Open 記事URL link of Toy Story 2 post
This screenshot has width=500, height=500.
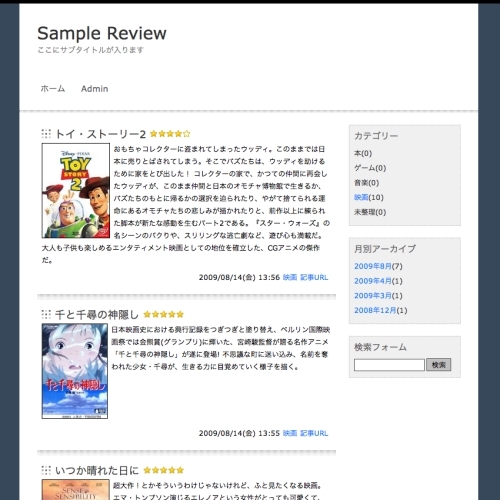pos(314,277)
